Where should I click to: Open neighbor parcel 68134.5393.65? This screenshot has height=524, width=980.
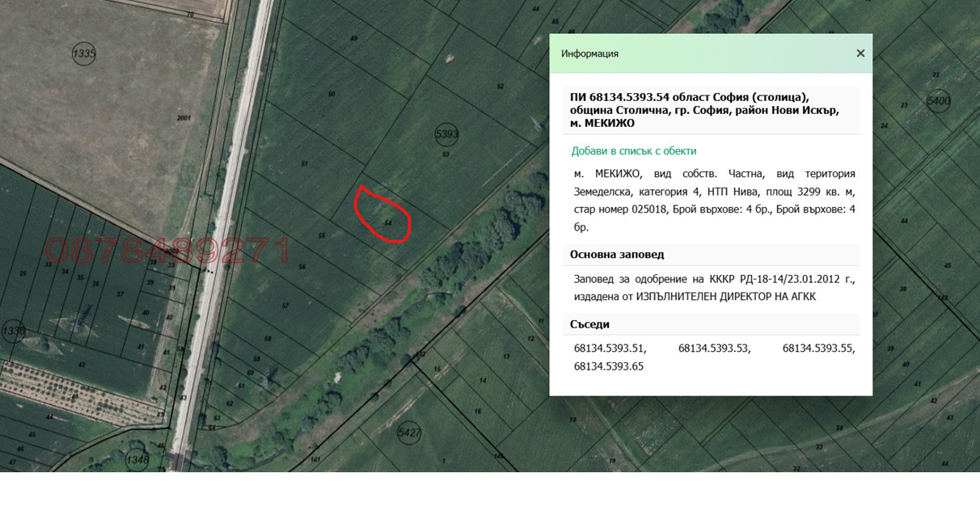tap(609, 366)
